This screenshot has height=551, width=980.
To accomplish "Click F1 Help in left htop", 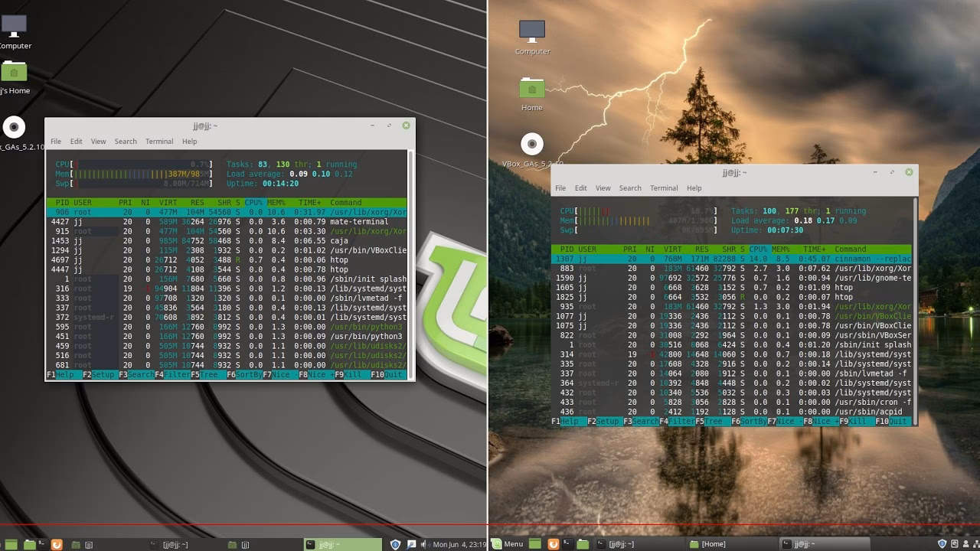I will click(x=64, y=376).
